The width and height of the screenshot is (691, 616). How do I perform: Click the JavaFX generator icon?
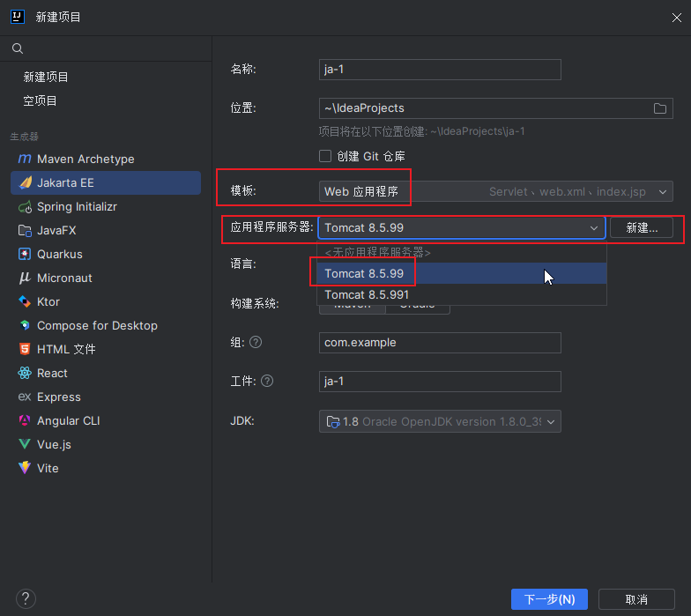coord(25,230)
